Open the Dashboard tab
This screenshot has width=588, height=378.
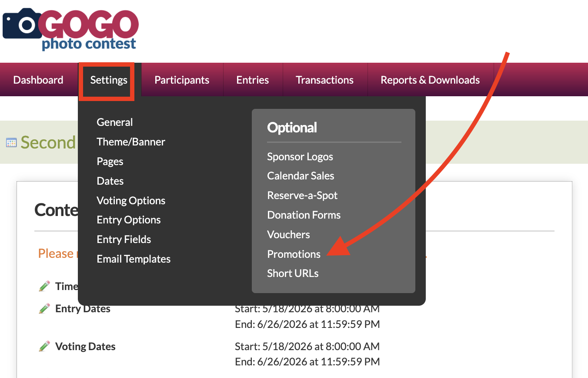tap(38, 80)
